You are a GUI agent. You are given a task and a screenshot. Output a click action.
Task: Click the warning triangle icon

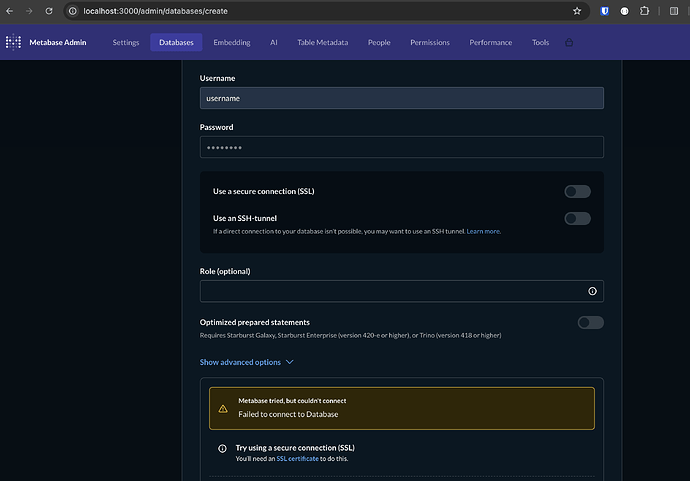tap(223, 409)
